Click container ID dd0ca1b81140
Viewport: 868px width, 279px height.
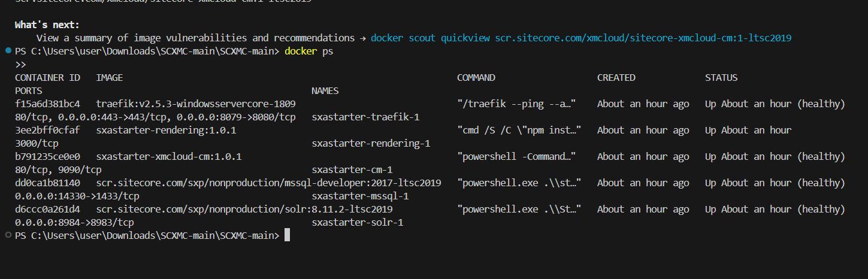pyautogui.click(x=47, y=183)
